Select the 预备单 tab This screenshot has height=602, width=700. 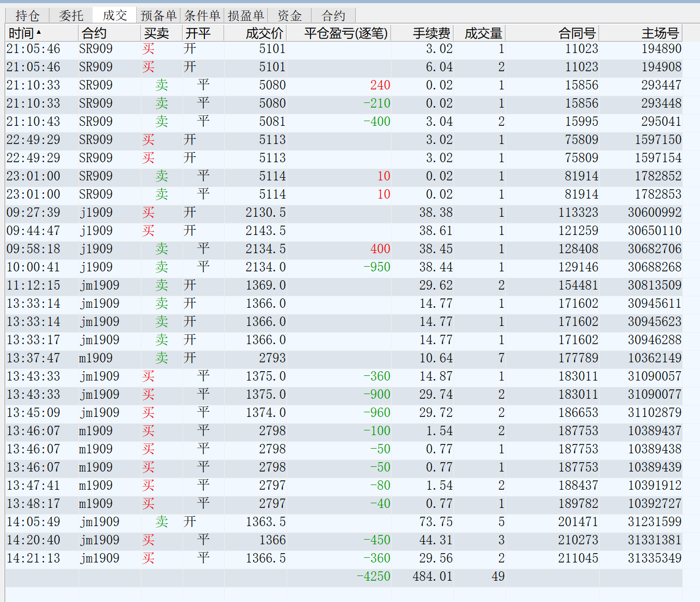point(159,16)
